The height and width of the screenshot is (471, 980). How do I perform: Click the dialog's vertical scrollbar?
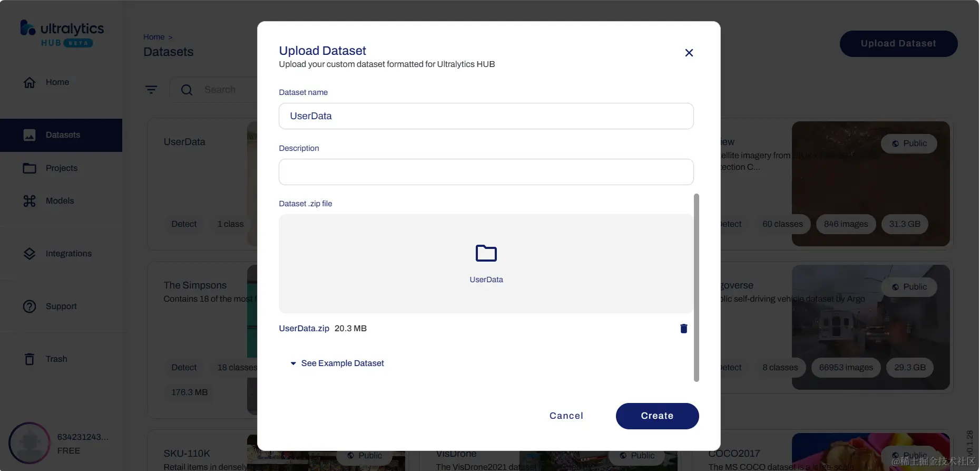tap(697, 287)
